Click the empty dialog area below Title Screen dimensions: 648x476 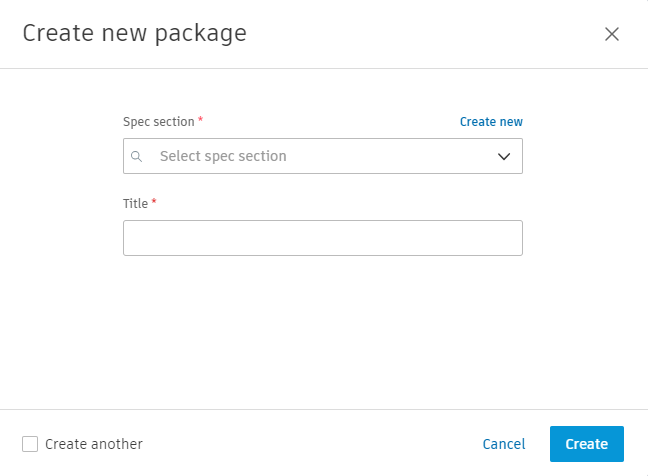[x=322, y=330]
